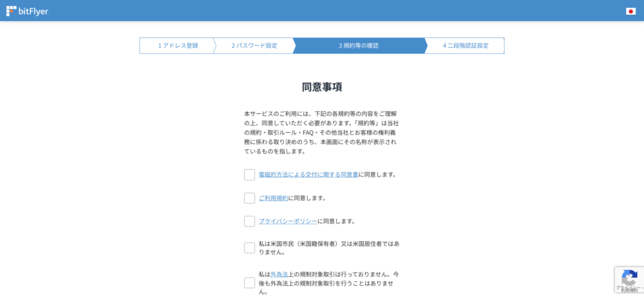Open language selector via the Japan flag

[x=630, y=11]
